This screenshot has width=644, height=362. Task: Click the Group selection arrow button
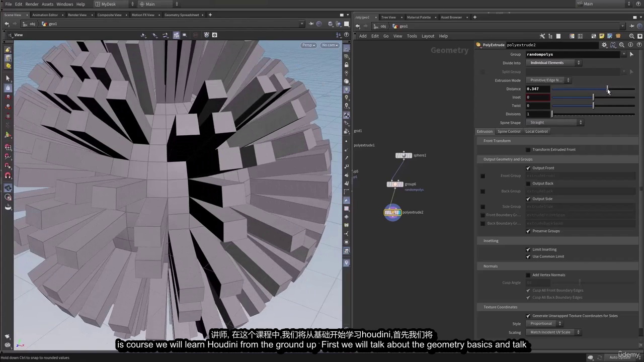tap(631, 54)
